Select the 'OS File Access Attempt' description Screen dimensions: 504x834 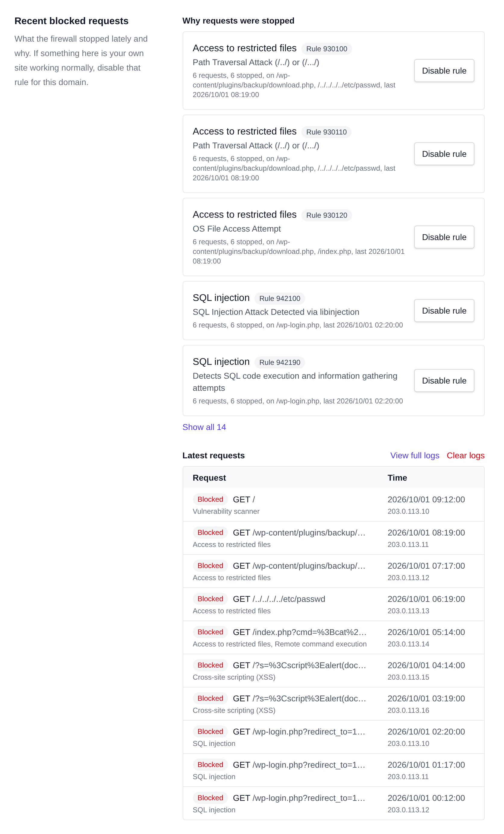[237, 229]
